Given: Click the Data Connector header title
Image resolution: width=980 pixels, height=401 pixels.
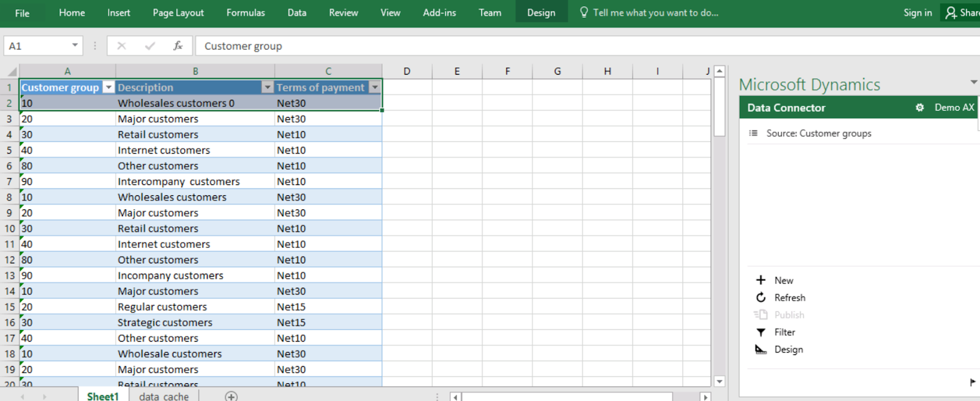Looking at the screenshot, I should (786, 108).
